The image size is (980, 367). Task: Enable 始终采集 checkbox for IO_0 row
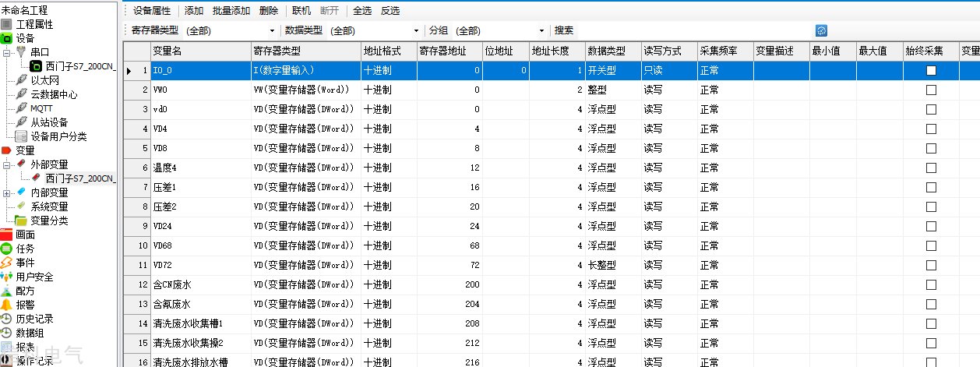click(931, 70)
